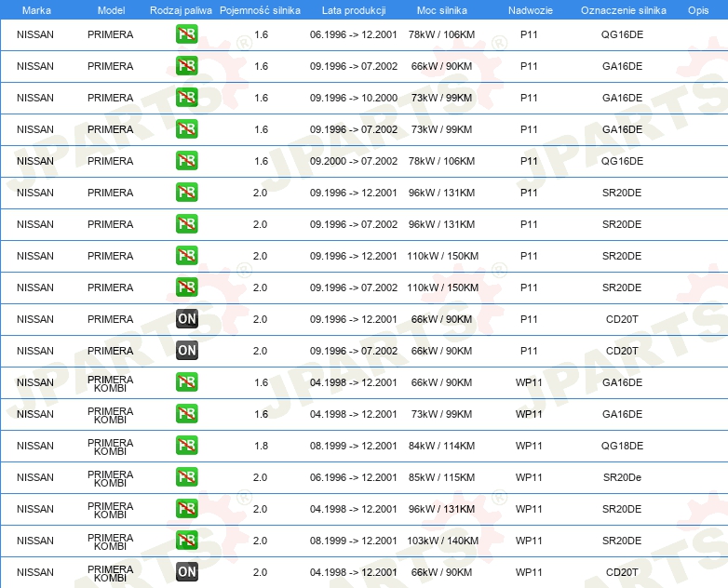Click the Marka column header

36,10
